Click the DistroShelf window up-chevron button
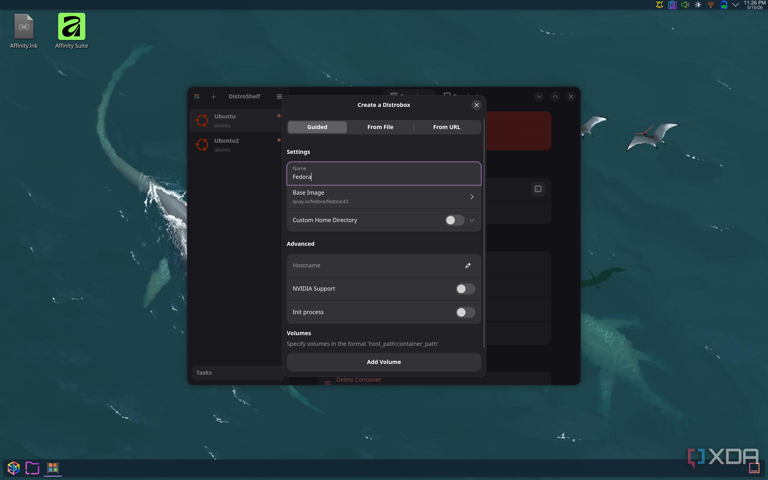 pos(555,96)
